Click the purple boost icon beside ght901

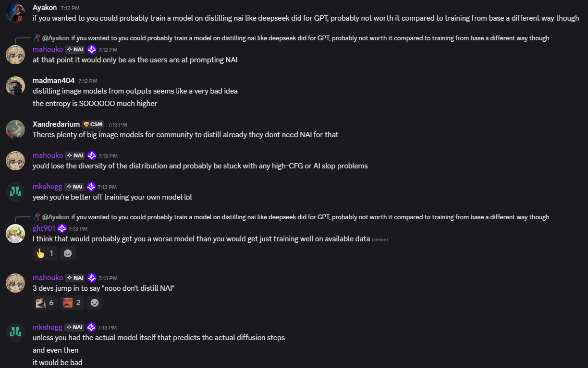tap(62, 228)
